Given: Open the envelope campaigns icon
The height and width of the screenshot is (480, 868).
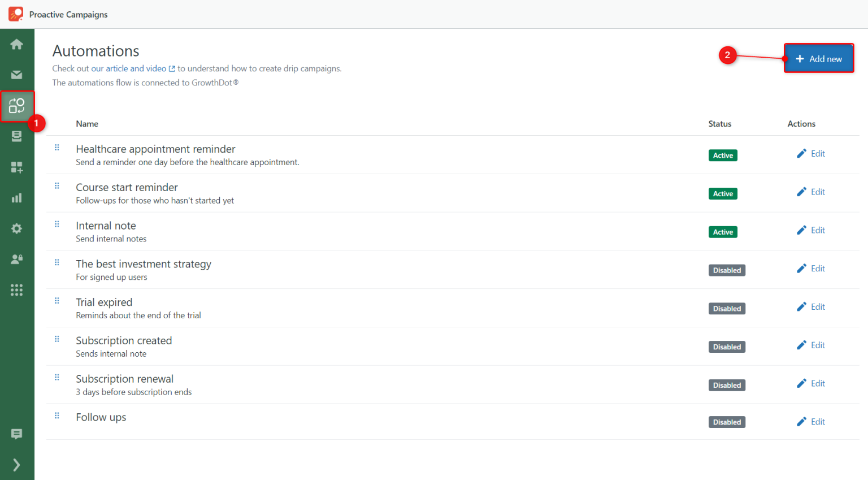Looking at the screenshot, I should pos(17,75).
